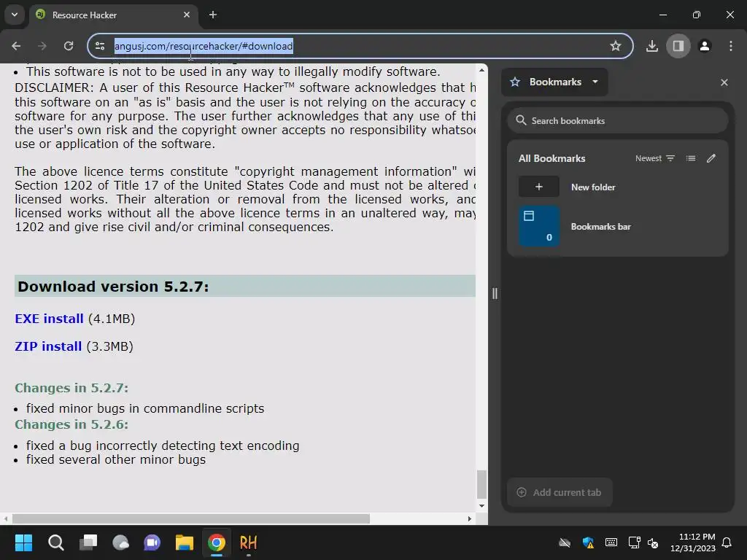The width and height of the screenshot is (747, 560).
Task: Switch bookmarks to list view icon
Action: (691, 158)
